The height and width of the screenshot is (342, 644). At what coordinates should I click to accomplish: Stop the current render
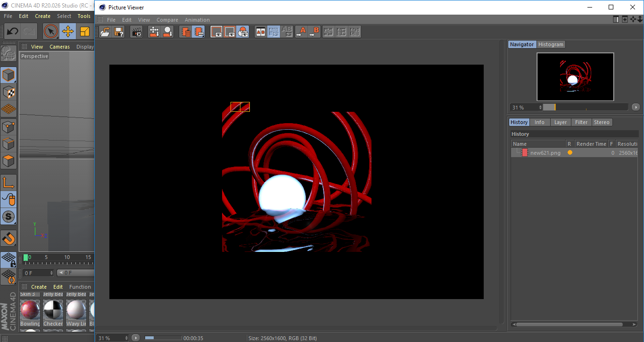[x=136, y=32]
